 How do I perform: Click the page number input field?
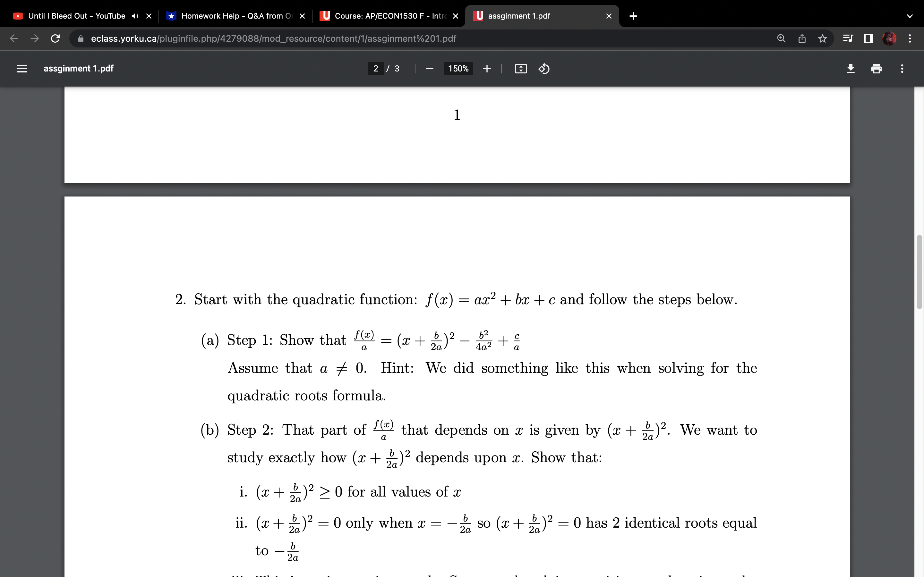click(376, 69)
